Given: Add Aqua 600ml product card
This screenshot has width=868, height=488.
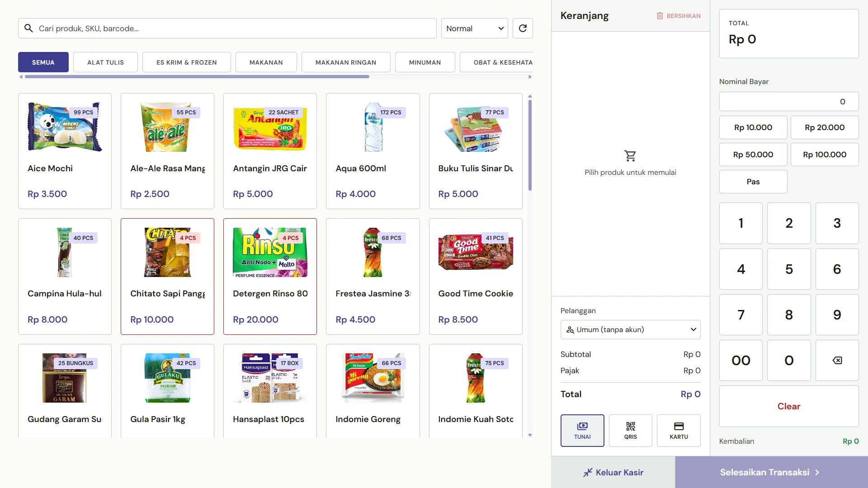Looking at the screenshot, I should pyautogui.click(x=373, y=151).
